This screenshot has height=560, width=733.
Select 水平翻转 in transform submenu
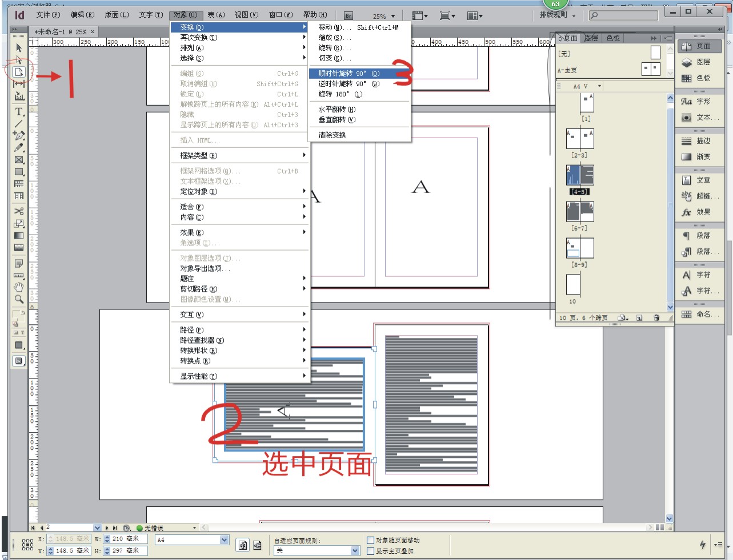[x=360, y=109]
